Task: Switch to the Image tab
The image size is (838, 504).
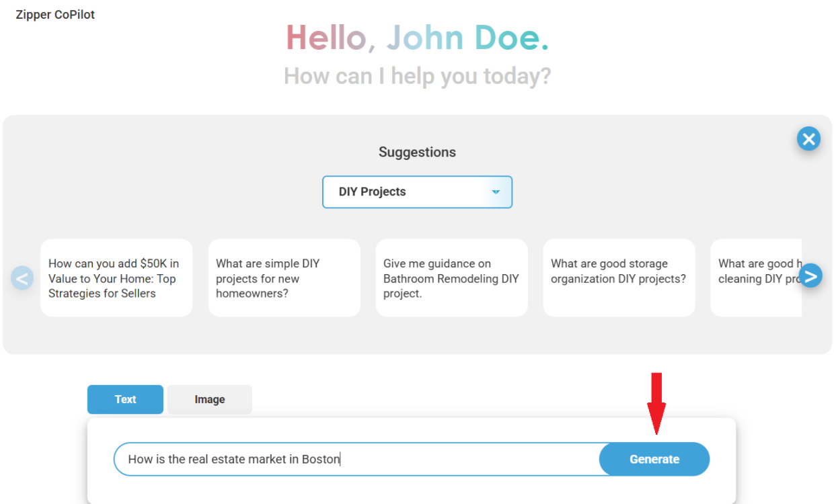Action: pyautogui.click(x=209, y=399)
